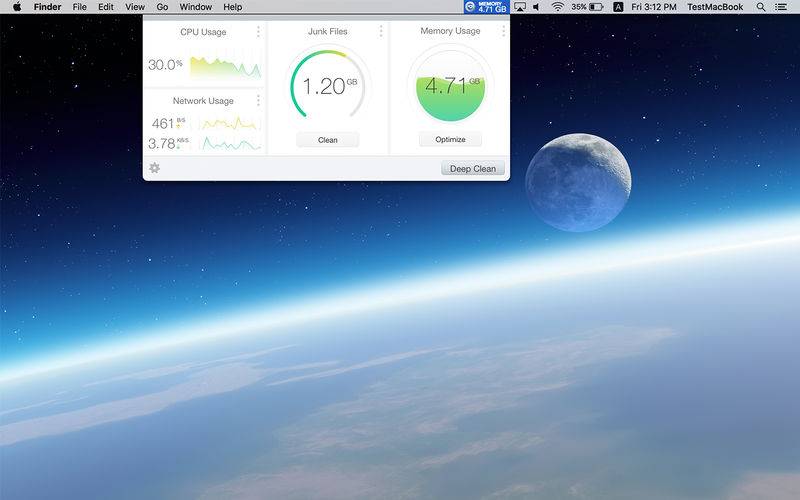Viewport: 800px width, 500px height.
Task: Open the File menu
Action: (80, 7)
